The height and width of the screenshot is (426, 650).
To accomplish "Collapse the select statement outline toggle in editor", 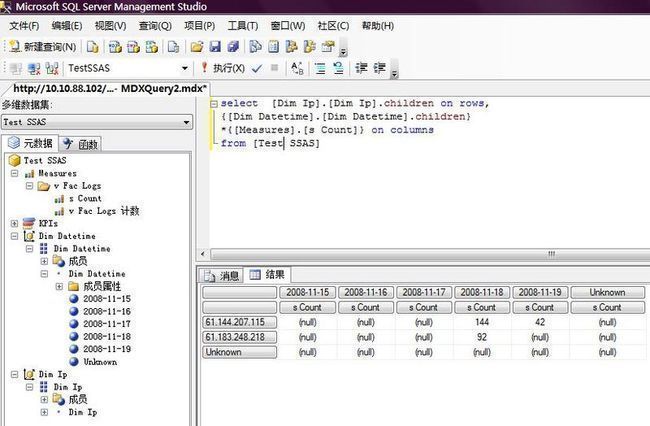I will 214,104.
